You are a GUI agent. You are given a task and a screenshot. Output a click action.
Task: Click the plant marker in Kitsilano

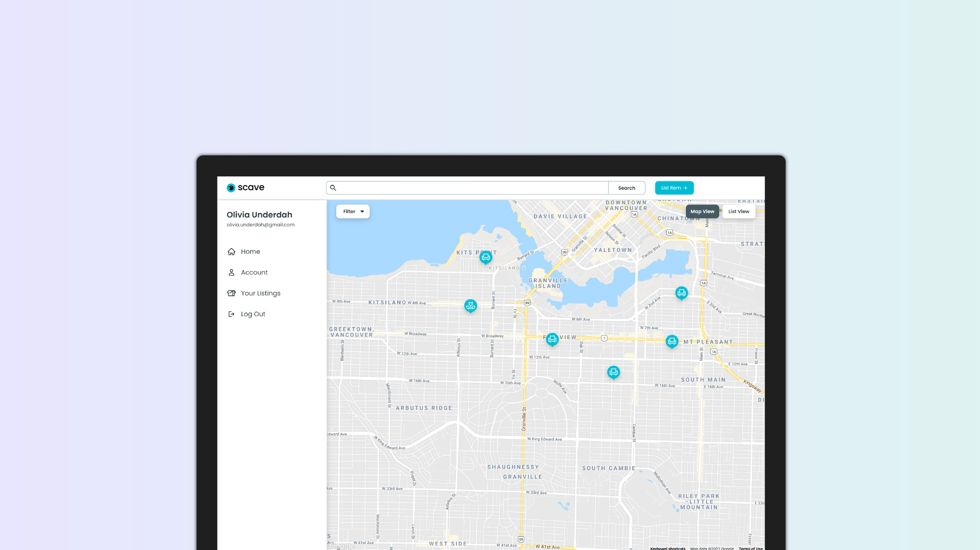tap(470, 306)
